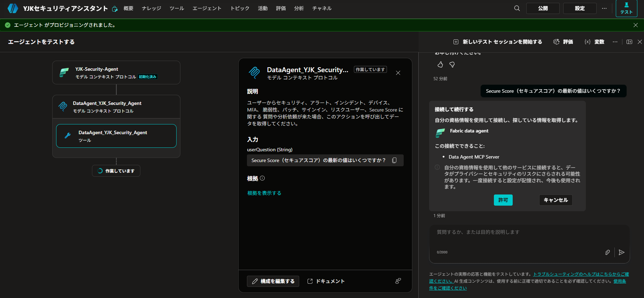Click the 公開 publish button

543,8
